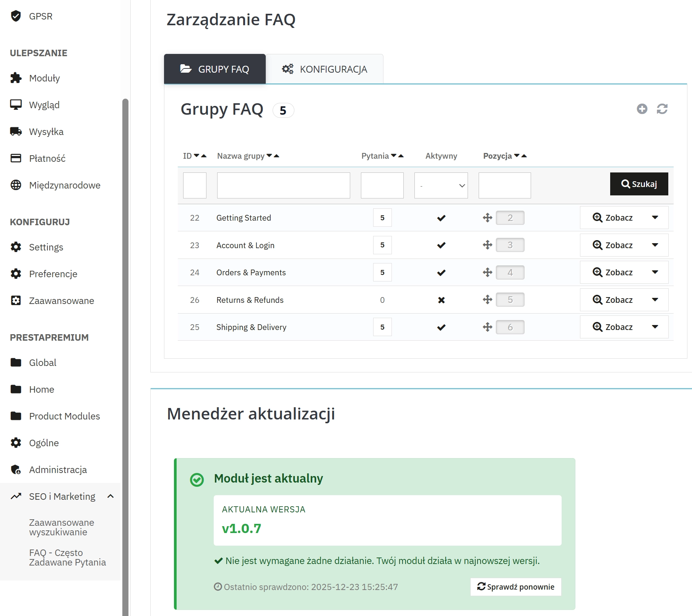Click Sprawdź ponownie in update manager
692x616 pixels.
(x=515, y=587)
